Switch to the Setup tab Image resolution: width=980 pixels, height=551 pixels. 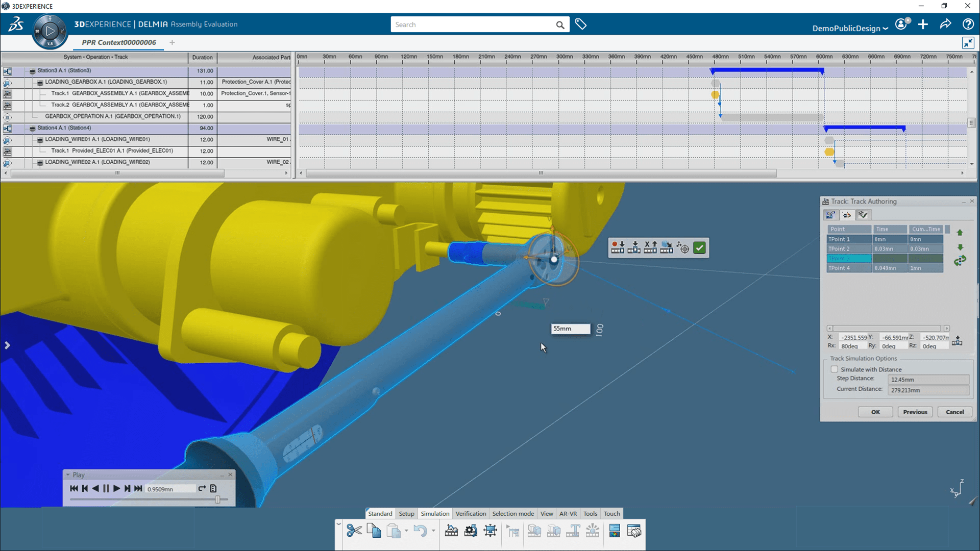coord(406,514)
